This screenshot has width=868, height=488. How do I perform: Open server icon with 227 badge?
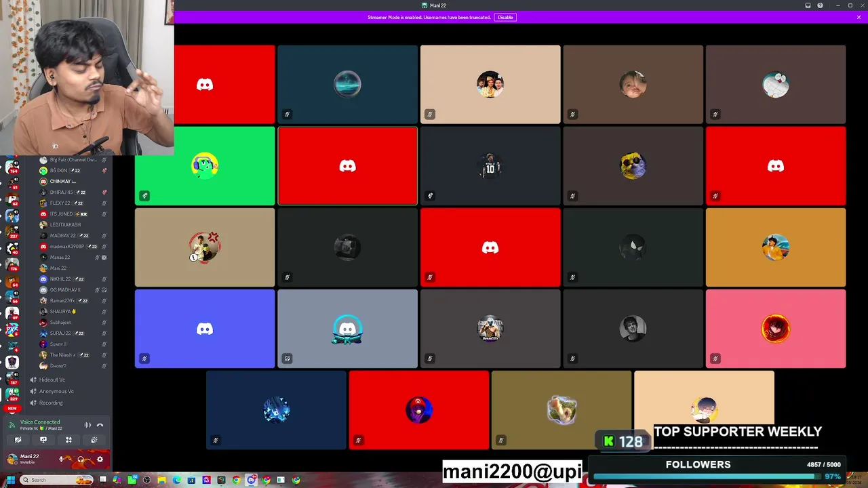click(x=12, y=232)
